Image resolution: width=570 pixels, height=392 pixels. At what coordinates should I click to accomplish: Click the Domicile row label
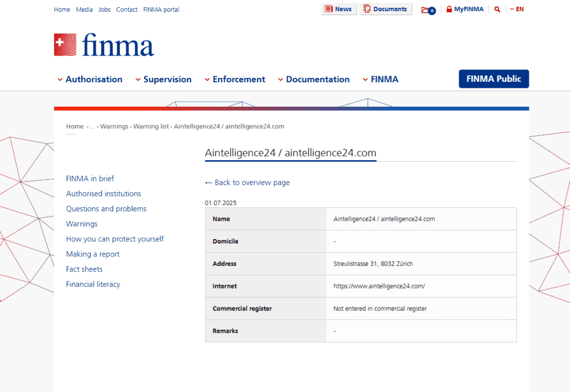coord(225,241)
